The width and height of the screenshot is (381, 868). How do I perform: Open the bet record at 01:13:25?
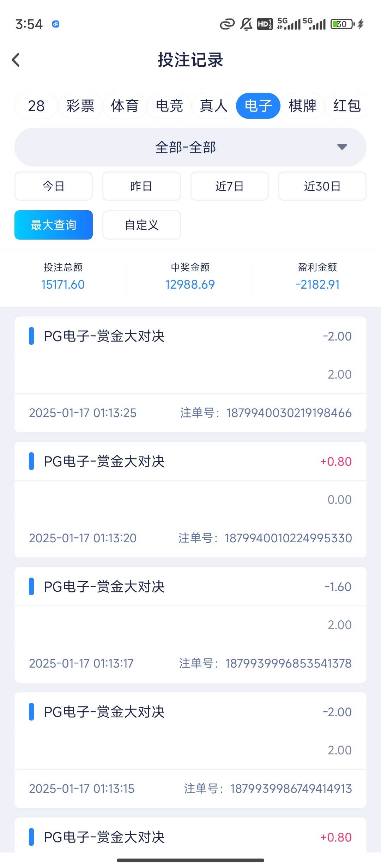190,374
